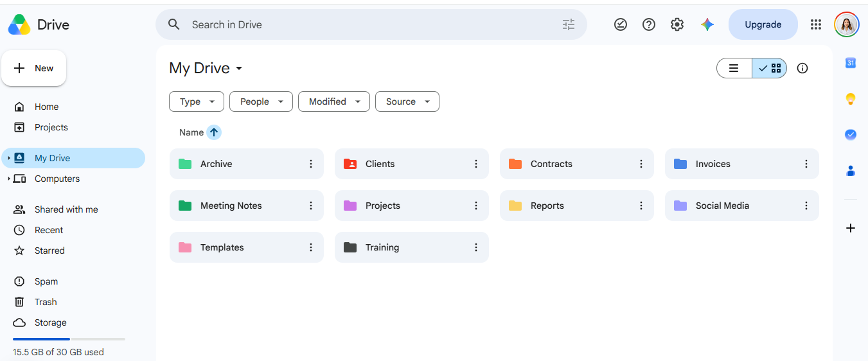Image resolution: width=868 pixels, height=361 pixels.
Task: Open more actions for Clients folder
Action: [476, 164]
